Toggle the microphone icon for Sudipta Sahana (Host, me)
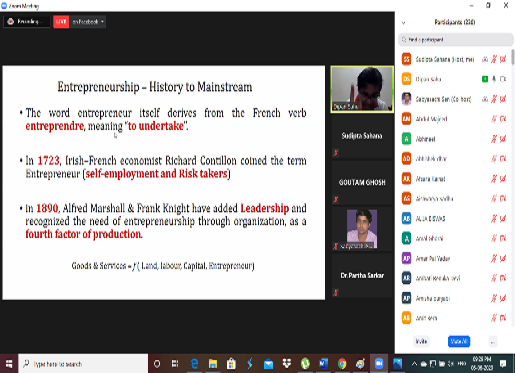515x373 pixels. point(494,59)
